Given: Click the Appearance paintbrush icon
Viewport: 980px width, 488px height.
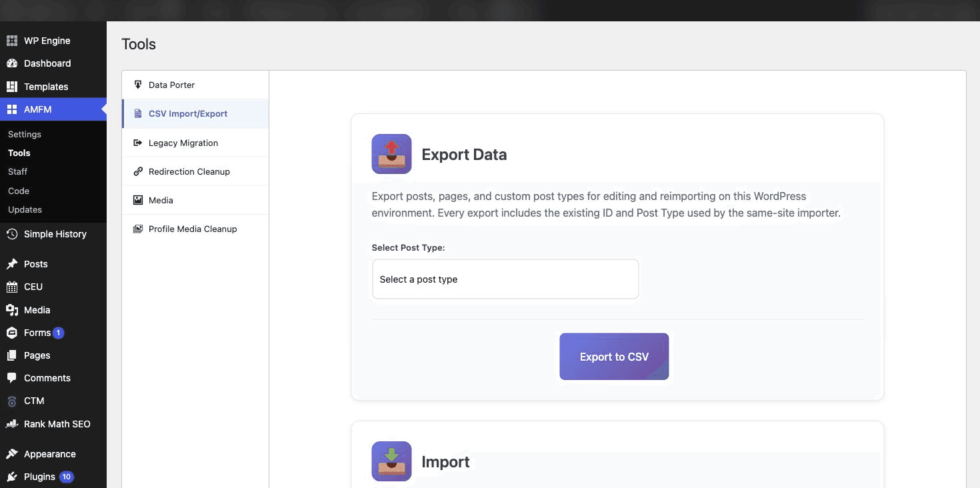Looking at the screenshot, I should (12, 454).
